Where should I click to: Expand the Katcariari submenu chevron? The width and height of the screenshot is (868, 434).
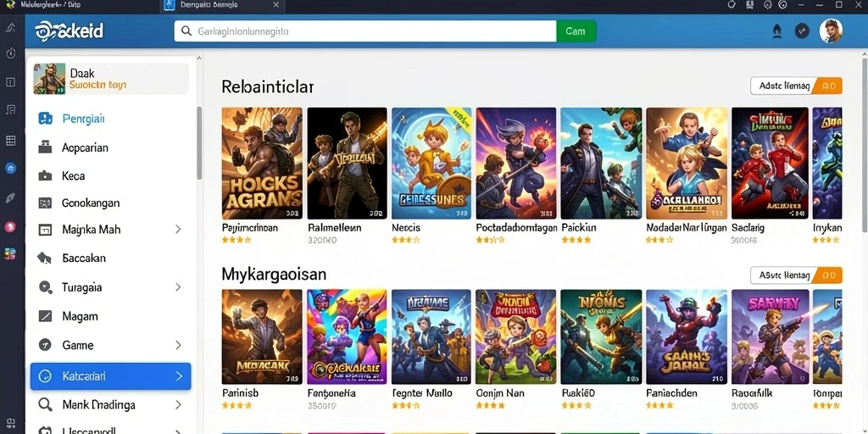point(179,376)
